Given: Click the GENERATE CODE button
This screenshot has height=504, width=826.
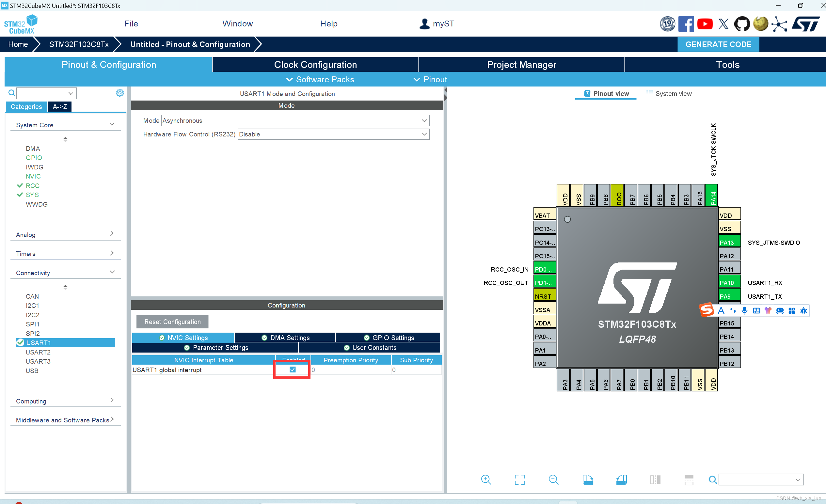Looking at the screenshot, I should pyautogui.click(x=718, y=44).
